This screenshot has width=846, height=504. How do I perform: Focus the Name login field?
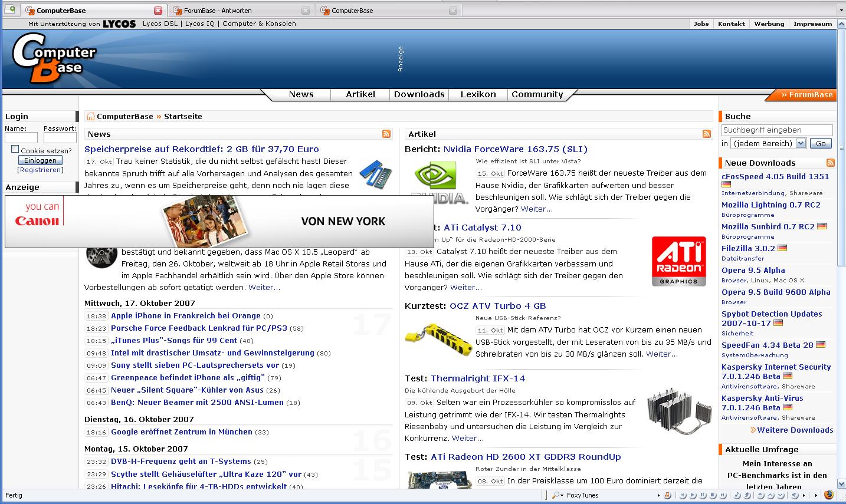[21, 137]
